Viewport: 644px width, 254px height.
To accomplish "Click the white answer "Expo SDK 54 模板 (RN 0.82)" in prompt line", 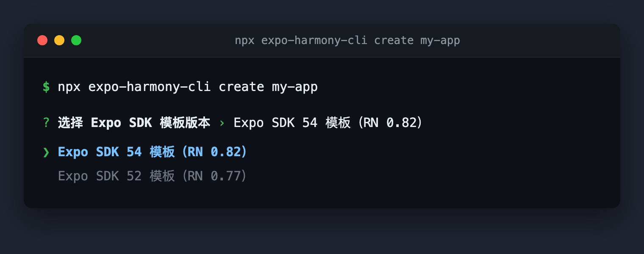I will coord(328,123).
